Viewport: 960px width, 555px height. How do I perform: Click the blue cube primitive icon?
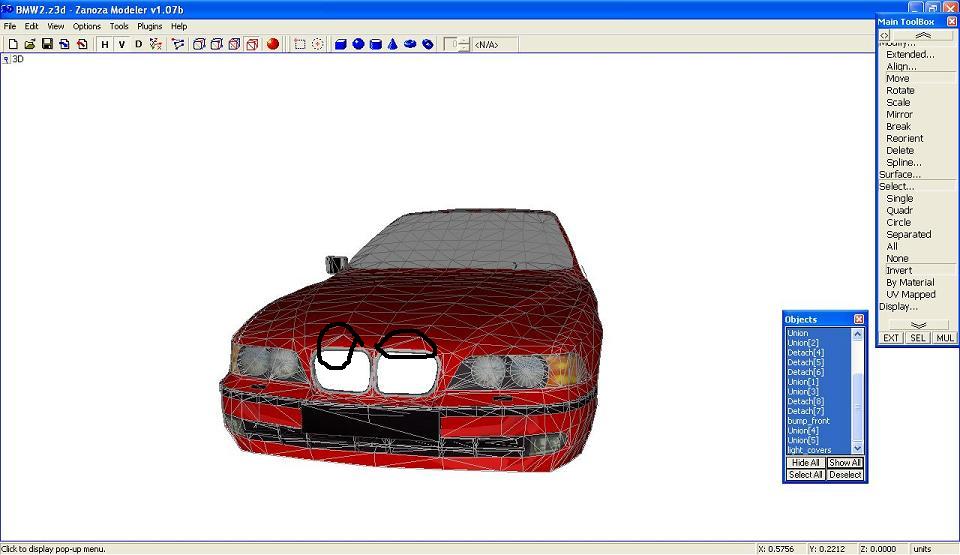tap(340, 44)
